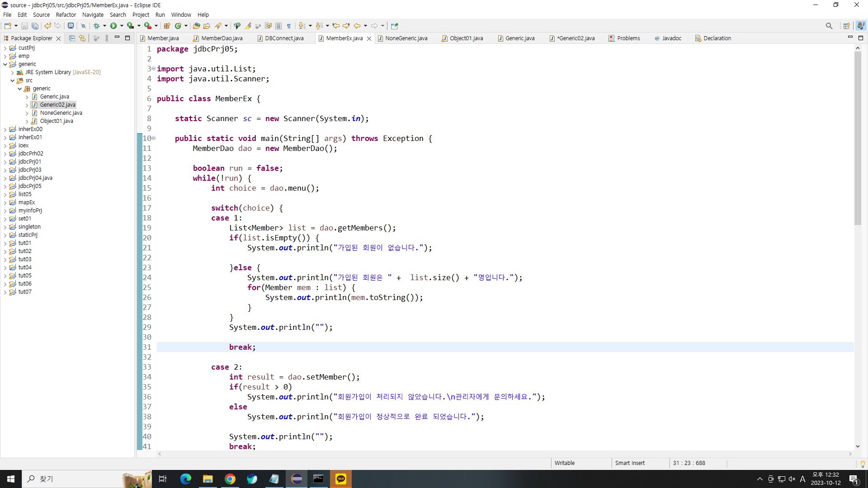Click the Open Console terminal icon
The height and width of the screenshot is (488, 868).
(x=71, y=26)
